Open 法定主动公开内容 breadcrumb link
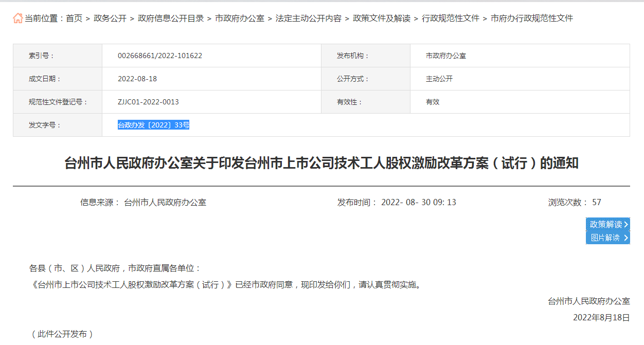Image resolution: width=644 pixels, height=345 pixels. pos(309,19)
